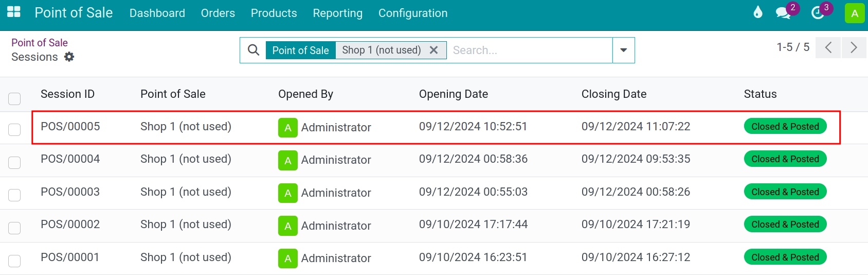Open the user avatar menu
868x275 pixels.
click(x=854, y=13)
